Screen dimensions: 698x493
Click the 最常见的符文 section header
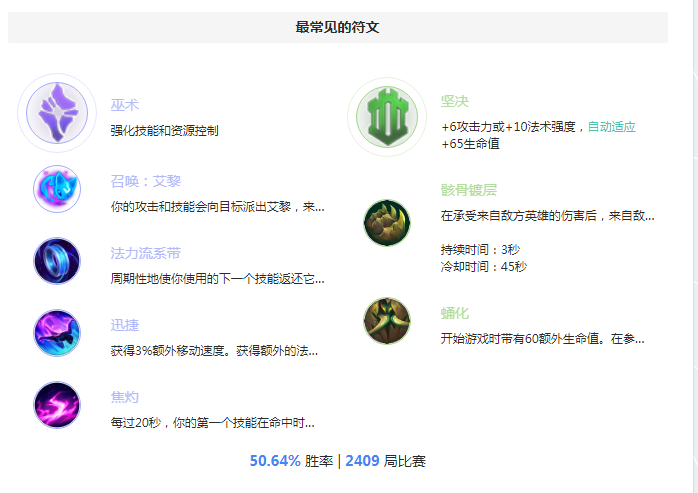click(338, 27)
